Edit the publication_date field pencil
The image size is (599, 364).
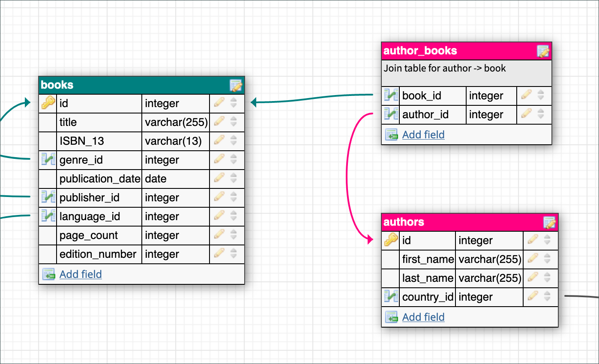(x=219, y=178)
